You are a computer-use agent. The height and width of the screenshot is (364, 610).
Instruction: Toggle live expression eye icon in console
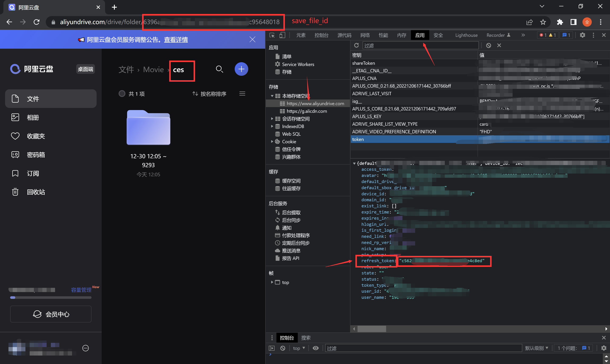click(315, 348)
